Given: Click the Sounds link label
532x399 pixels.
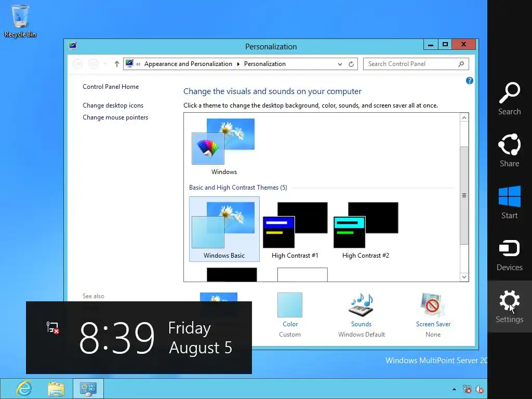Looking at the screenshot, I should (x=362, y=324).
